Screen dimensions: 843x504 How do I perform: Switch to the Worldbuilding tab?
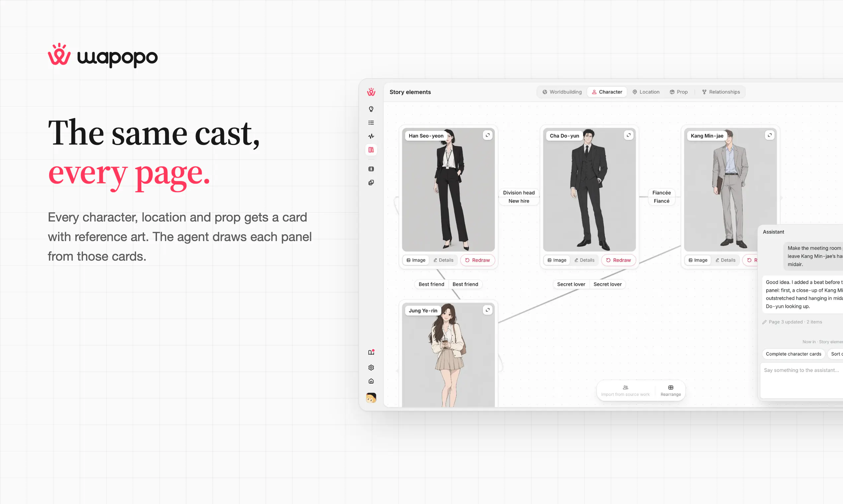point(562,92)
